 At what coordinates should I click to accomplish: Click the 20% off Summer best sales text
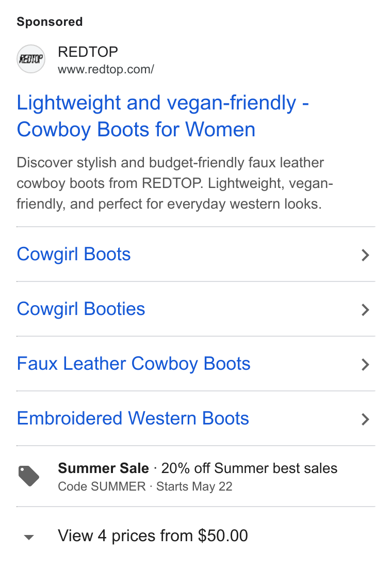tap(249, 468)
